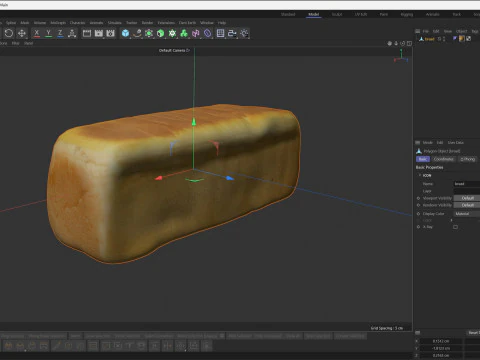Open the Viewport Visibility Default dropdown
The height and width of the screenshot is (360, 480).
tap(467, 198)
